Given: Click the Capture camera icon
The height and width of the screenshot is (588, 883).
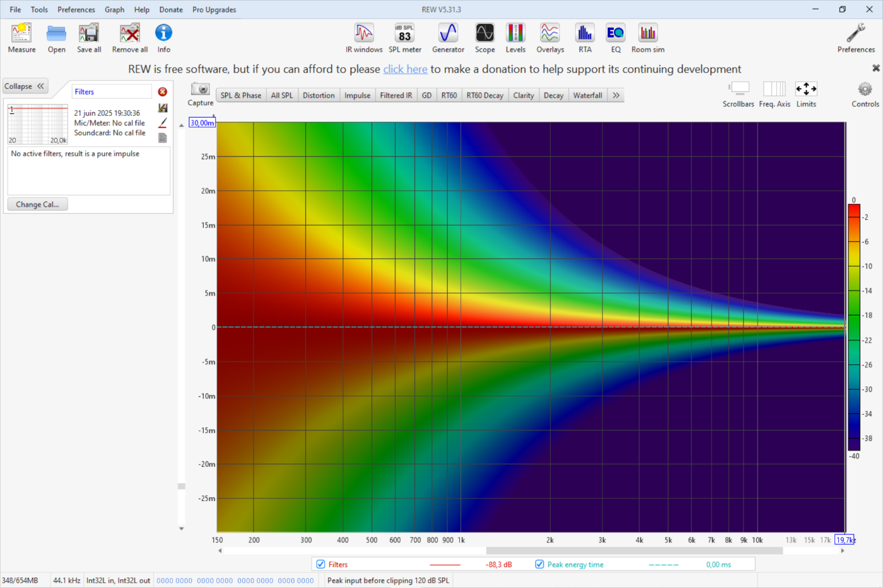Looking at the screenshot, I should pyautogui.click(x=200, y=89).
